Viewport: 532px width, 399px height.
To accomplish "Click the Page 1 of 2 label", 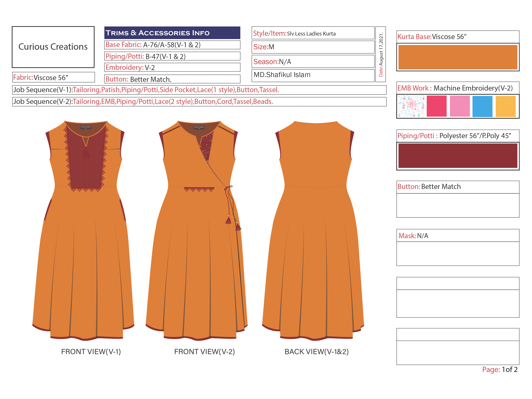I will point(500,369).
